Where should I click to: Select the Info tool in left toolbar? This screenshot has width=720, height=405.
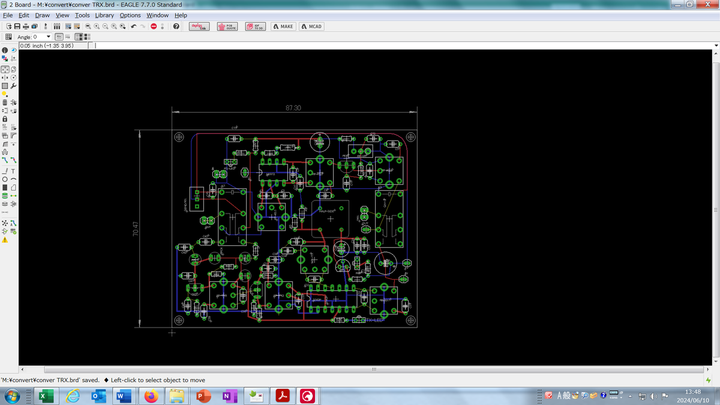point(5,49)
